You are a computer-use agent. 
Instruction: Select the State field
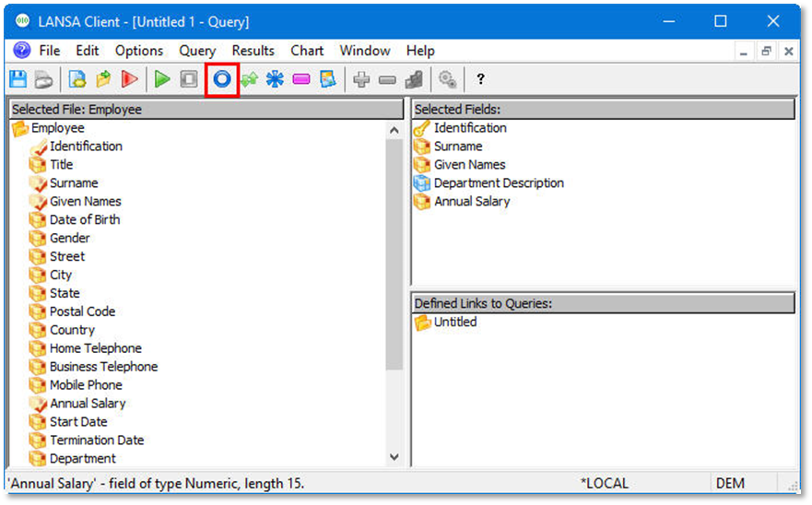65,293
